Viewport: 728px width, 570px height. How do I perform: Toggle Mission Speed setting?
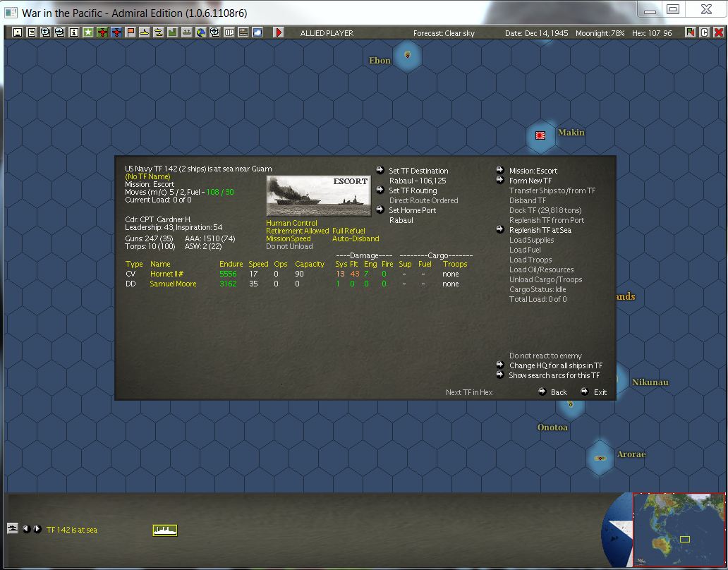(289, 238)
